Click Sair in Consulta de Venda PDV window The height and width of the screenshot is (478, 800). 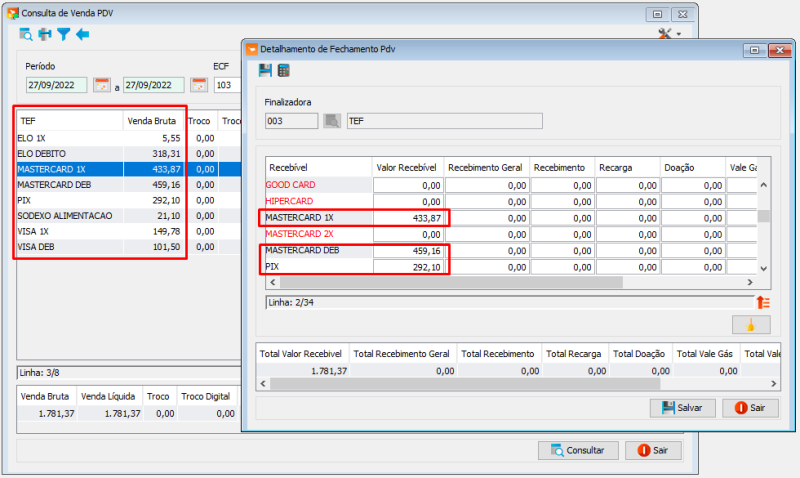click(654, 450)
